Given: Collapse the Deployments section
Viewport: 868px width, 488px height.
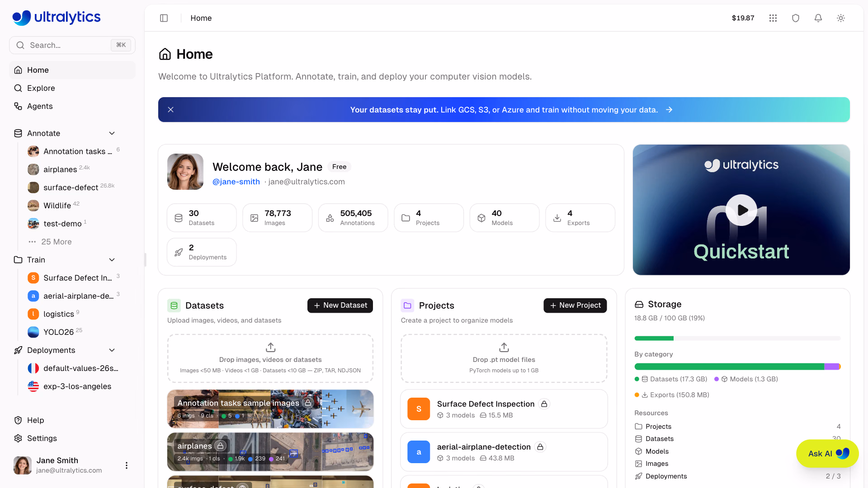Looking at the screenshot, I should [x=112, y=350].
